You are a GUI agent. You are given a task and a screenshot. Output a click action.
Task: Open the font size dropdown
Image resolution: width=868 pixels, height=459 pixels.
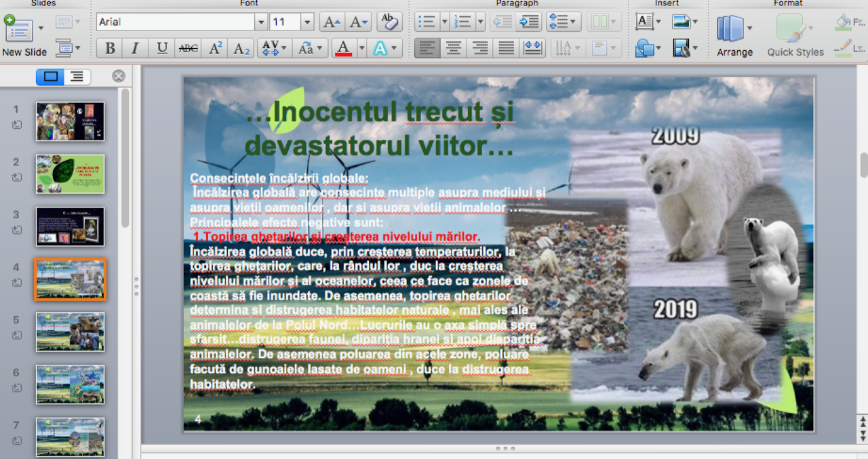pyautogui.click(x=307, y=22)
